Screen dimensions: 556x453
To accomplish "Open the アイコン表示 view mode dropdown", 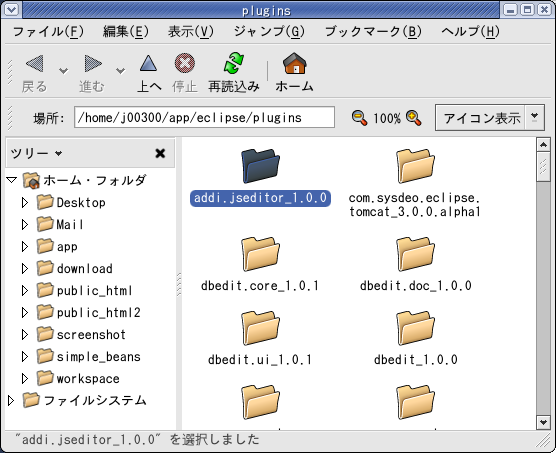I will 490,118.
